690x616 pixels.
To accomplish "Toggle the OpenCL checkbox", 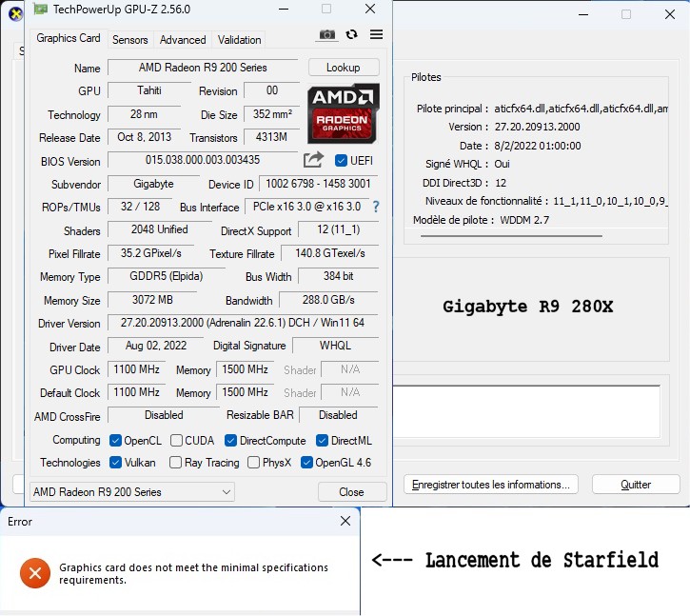I will pyautogui.click(x=115, y=440).
